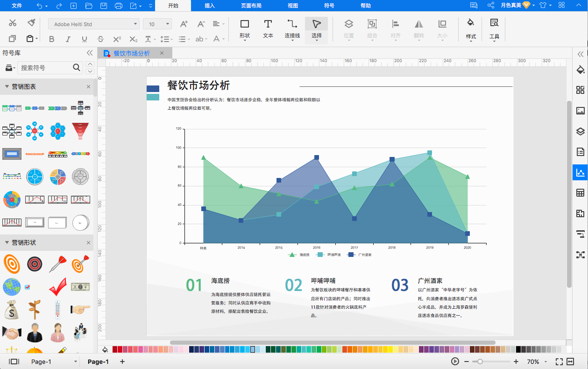Image resolution: width=588 pixels, height=369 pixels.
Task: Add a new page with plus button
Action: pos(122,362)
